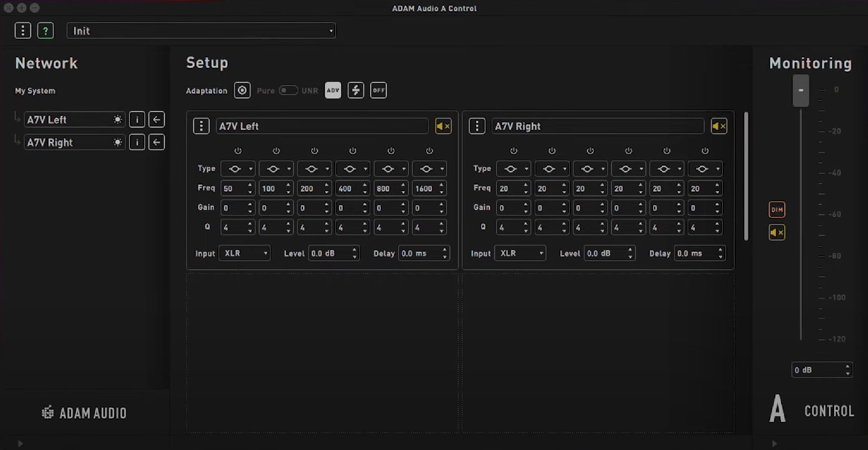Toggle power for first A7V Right EQ band
This screenshot has height=450, width=868.
[x=514, y=151]
